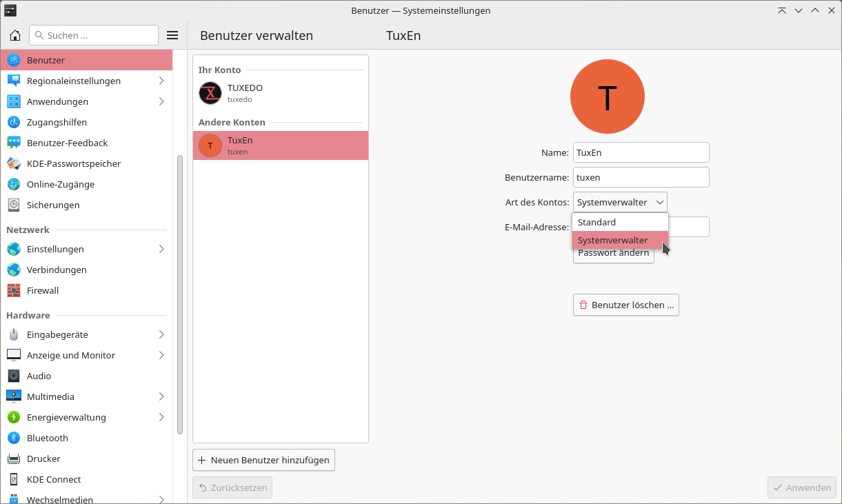The image size is (842, 504).
Task: Click the KDE Connect phone icon
Action: 14,479
